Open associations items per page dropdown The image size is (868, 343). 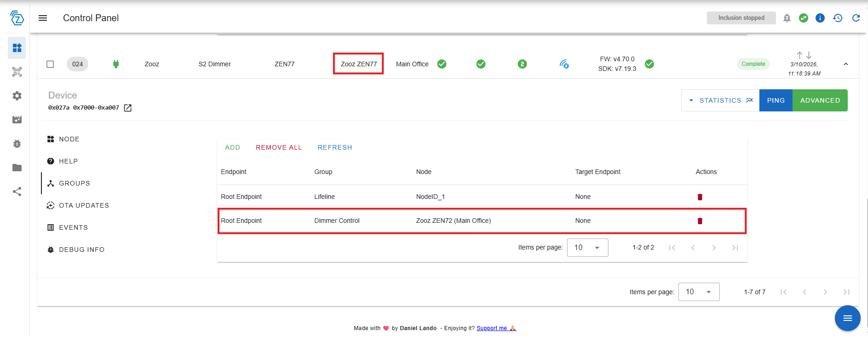(587, 248)
